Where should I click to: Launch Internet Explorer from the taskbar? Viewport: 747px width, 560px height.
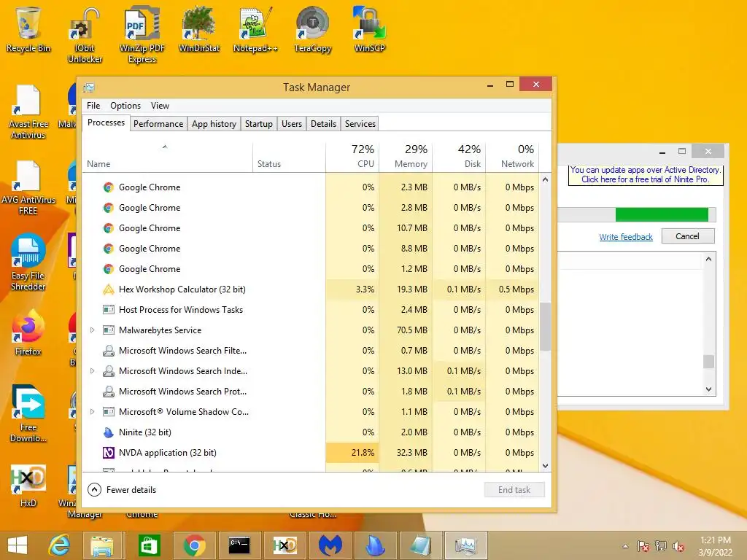point(60,545)
